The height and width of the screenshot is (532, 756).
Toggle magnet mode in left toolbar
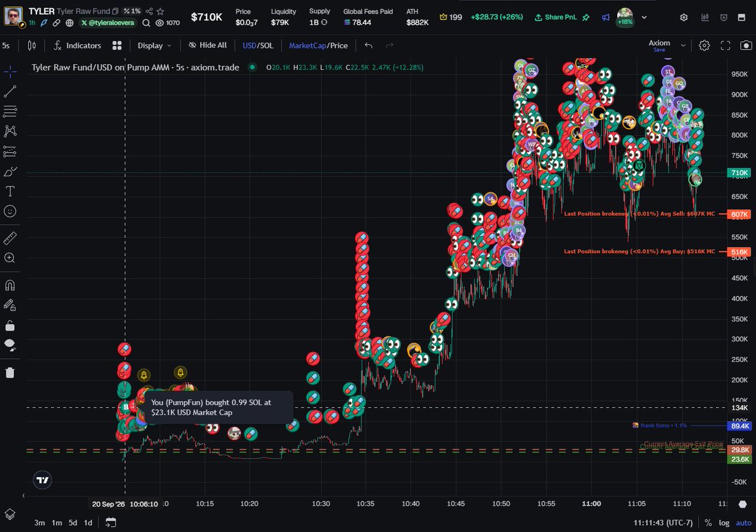(x=10, y=285)
